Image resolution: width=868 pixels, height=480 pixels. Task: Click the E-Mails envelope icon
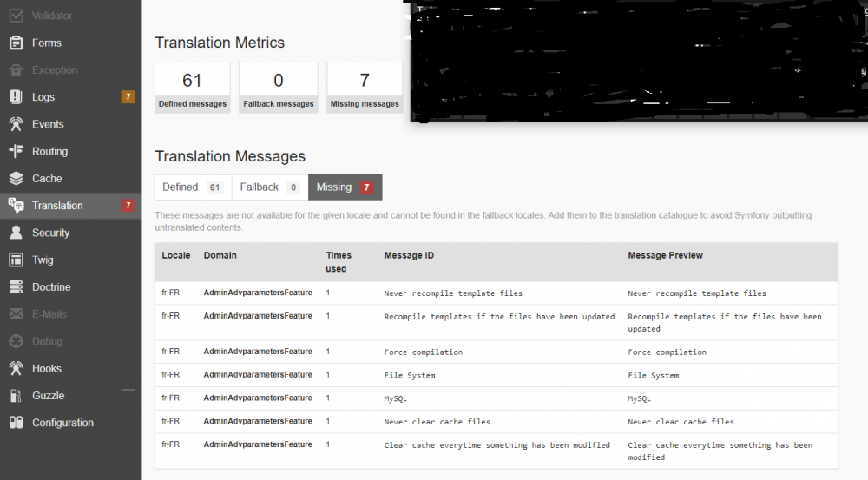[x=16, y=314]
